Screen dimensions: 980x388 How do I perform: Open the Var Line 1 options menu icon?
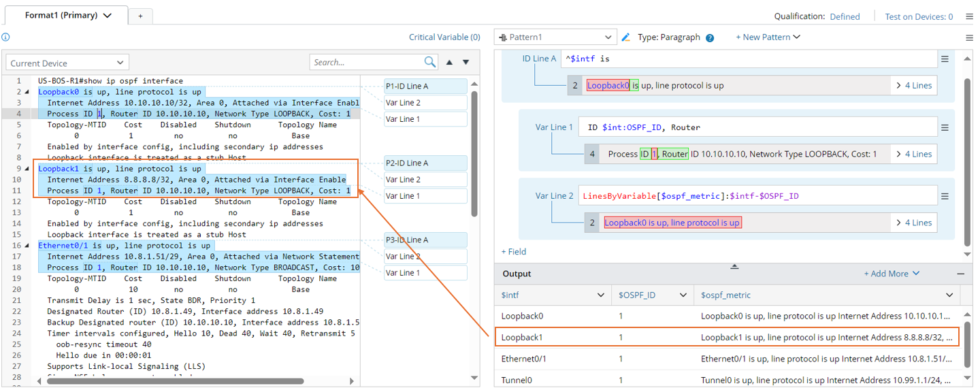pyautogui.click(x=945, y=127)
